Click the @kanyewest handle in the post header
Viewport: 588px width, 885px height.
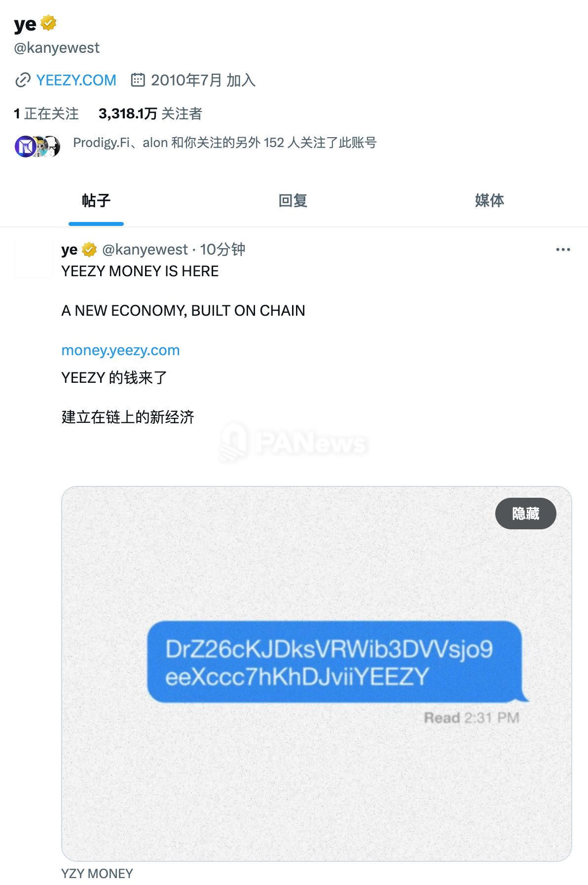(x=145, y=250)
